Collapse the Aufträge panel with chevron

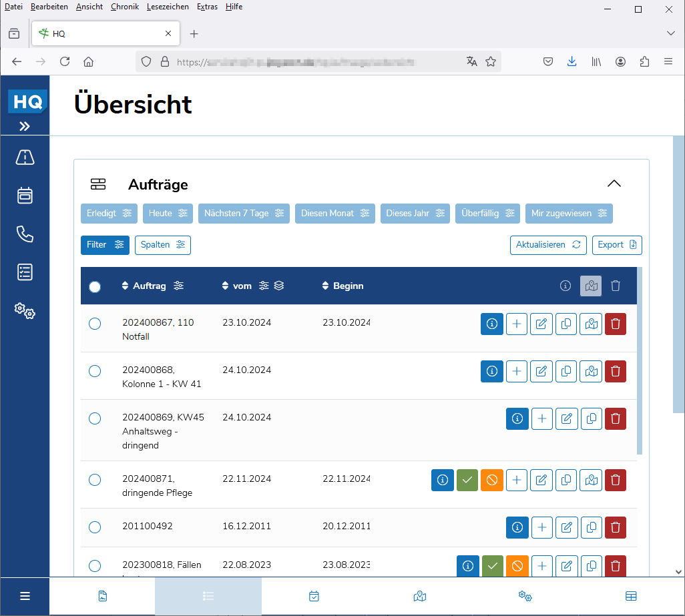[x=614, y=184]
